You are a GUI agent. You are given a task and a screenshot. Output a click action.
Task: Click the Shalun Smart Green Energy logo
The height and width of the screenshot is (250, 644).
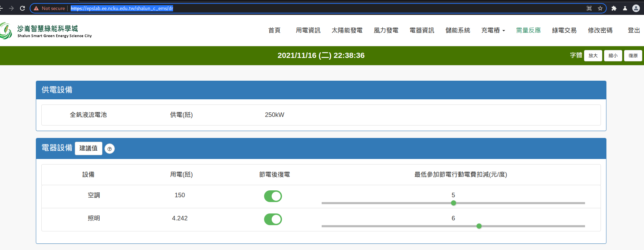coord(46,31)
